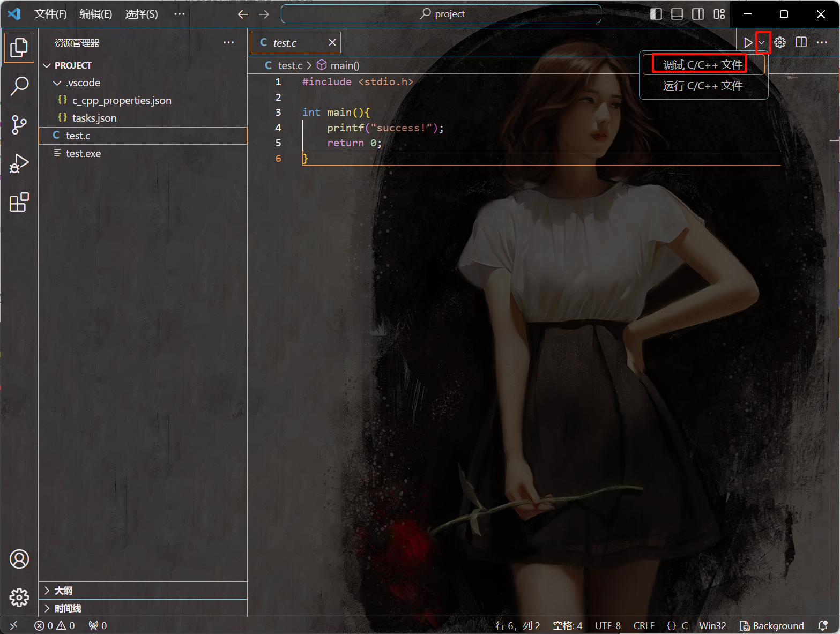840x634 pixels.
Task: Choose 调试 C/C++ 文件 from menu
Action: click(x=703, y=65)
